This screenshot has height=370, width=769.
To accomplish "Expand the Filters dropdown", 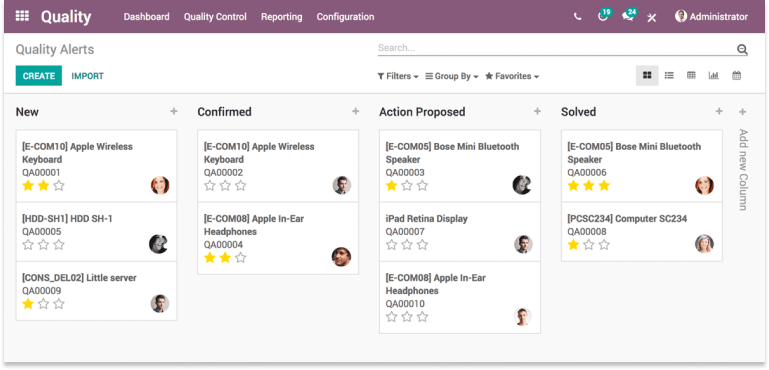I will click(398, 76).
